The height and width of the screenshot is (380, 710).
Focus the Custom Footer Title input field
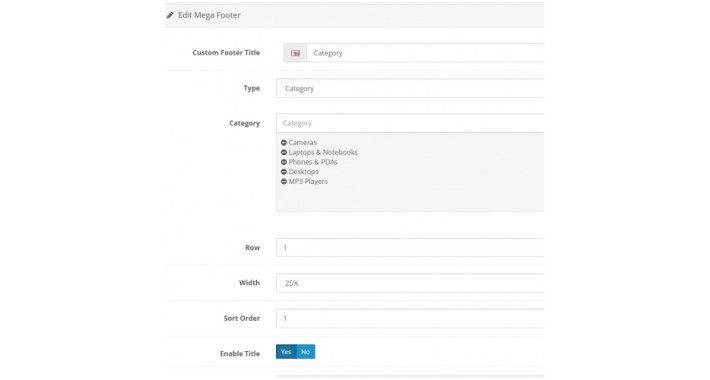425,53
